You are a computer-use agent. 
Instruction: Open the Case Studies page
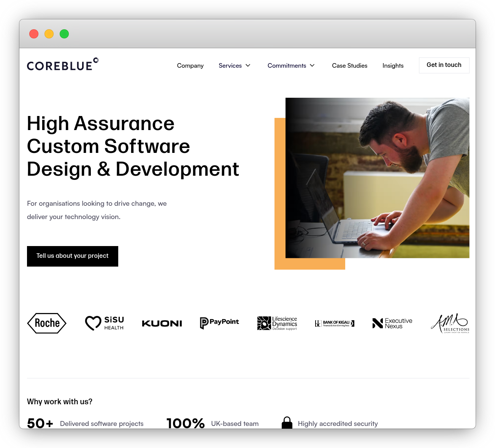point(349,65)
